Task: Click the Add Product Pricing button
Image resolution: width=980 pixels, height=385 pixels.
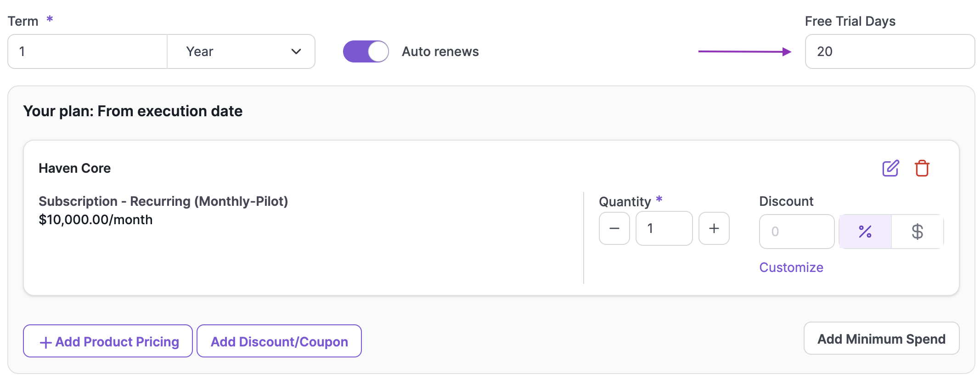Action: pos(108,341)
